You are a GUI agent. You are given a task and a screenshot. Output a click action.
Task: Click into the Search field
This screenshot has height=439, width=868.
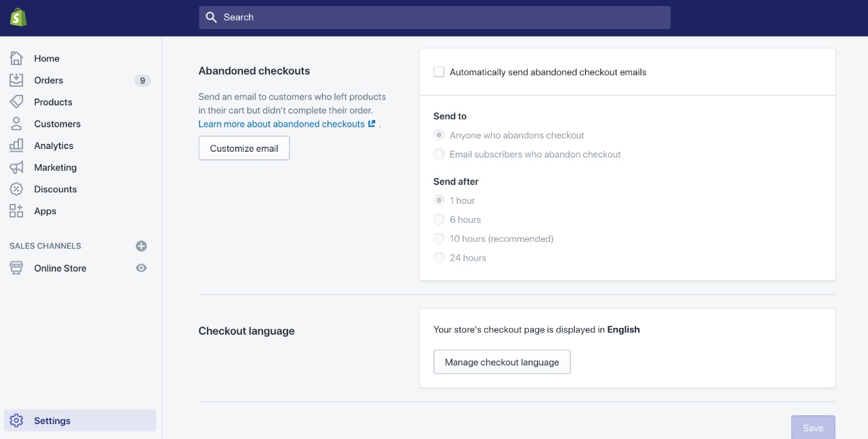434,18
